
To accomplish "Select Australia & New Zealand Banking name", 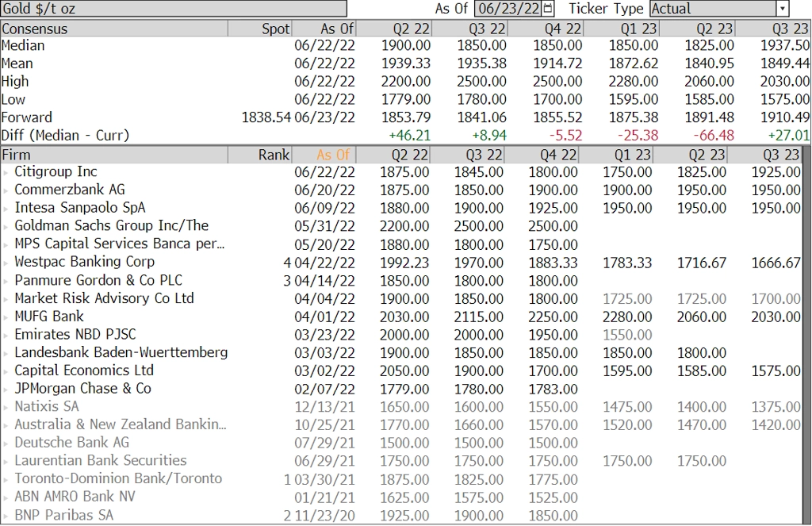I will point(121,425).
